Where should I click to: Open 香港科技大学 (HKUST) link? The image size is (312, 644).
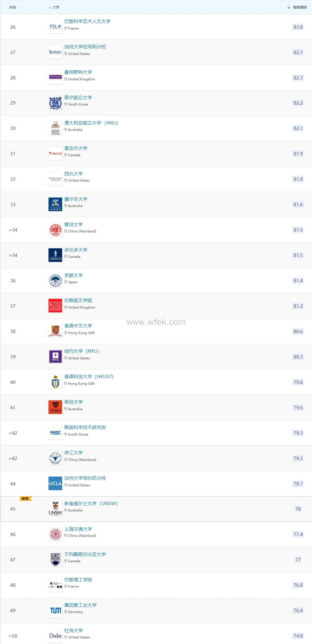coord(89,376)
